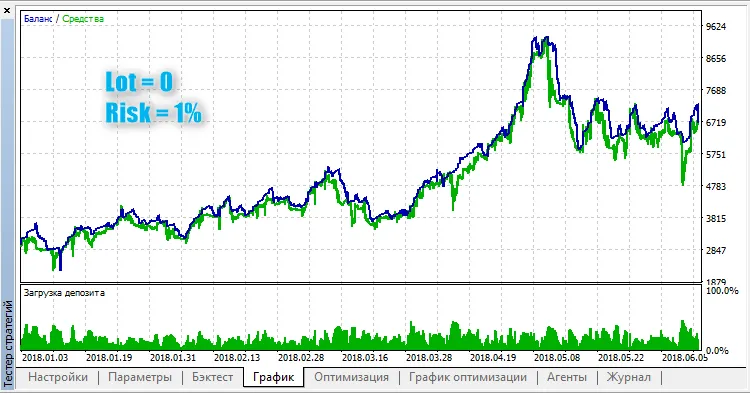Click the 2018.01.03 date label

45,358
